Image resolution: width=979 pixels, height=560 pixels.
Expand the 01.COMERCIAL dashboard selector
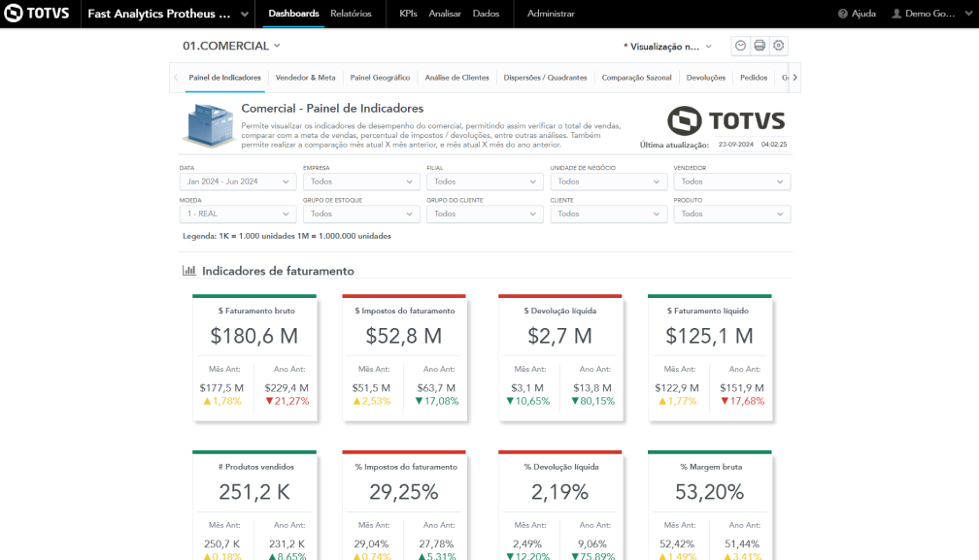pos(231,46)
